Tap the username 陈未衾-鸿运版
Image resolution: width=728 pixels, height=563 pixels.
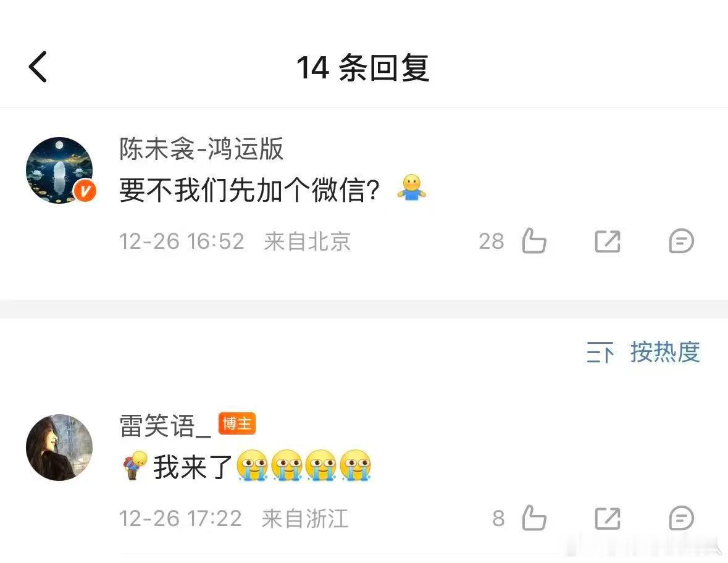(x=201, y=149)
